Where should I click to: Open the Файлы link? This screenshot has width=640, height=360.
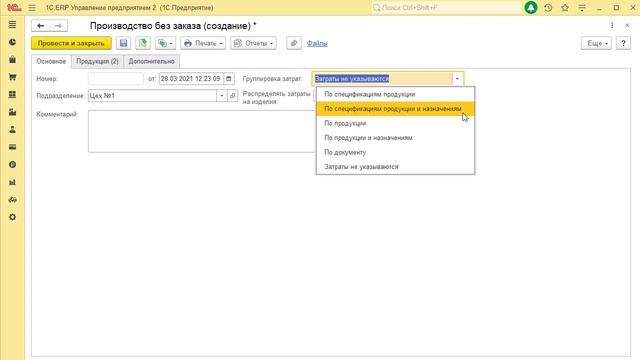tap(317, 43)
